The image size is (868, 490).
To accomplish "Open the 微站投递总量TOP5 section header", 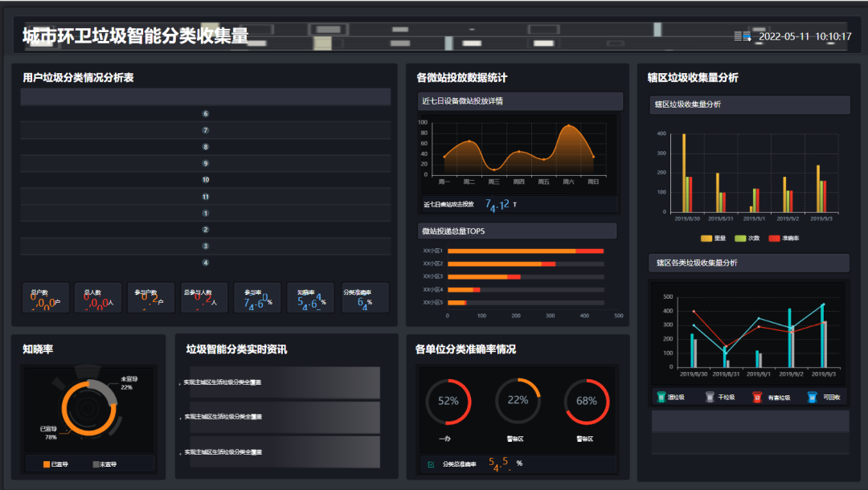I will (x=517, y=231).
